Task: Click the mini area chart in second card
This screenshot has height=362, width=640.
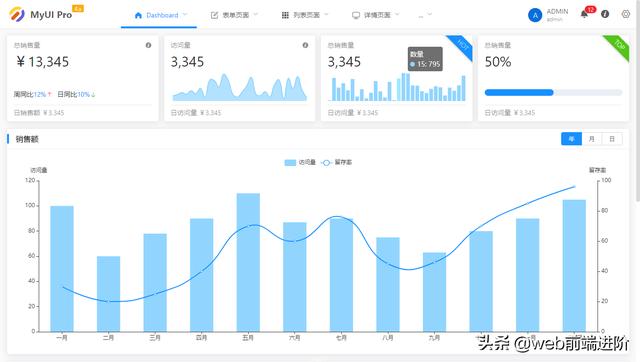Action: click(x=240, y=87)
